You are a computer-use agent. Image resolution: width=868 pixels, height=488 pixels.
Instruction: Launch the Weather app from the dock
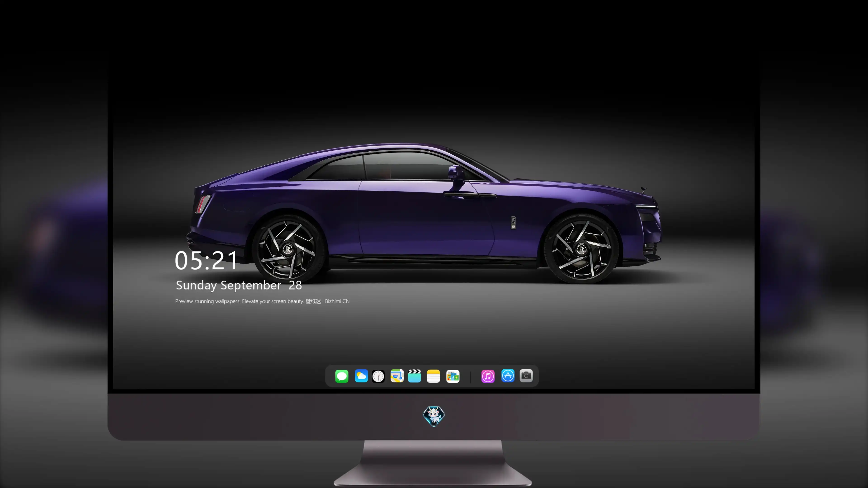tap(361, 376)
